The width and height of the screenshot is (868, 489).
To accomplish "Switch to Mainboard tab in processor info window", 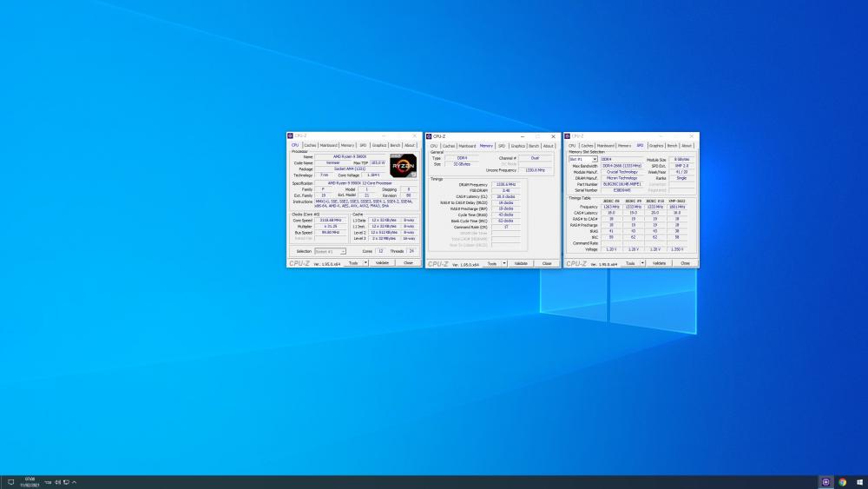I will click(x=328, y=146).
